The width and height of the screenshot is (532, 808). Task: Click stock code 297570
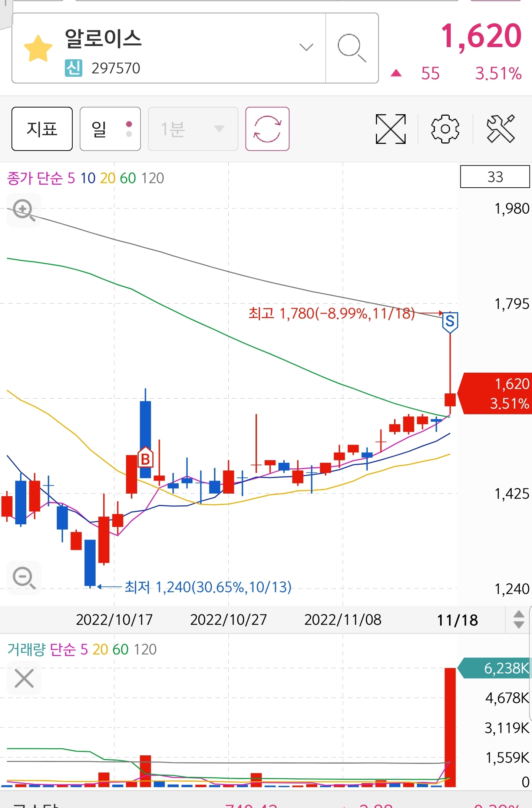[116, 68]
